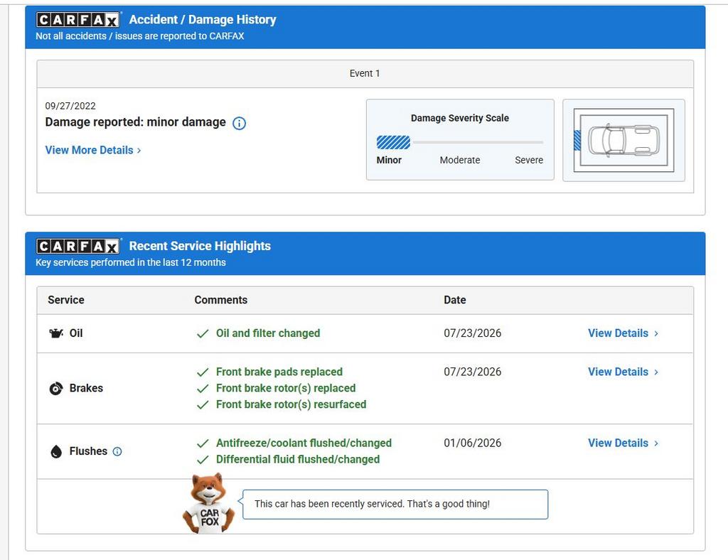This screenshot has width=728, height=560.
Task: Click the chevron after Oil View Details
Action: (656, 333)
